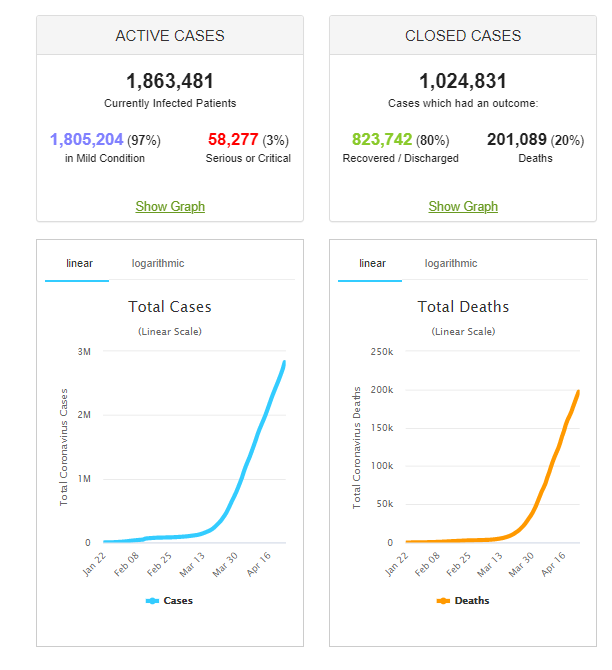Click the 1,863,481 currently infected total

click(170, 81)
